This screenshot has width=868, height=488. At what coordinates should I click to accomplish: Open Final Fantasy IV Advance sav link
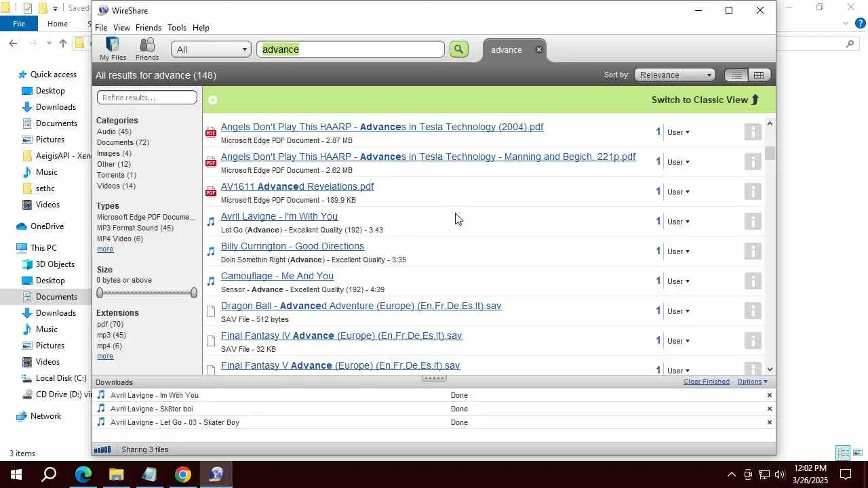342,335
